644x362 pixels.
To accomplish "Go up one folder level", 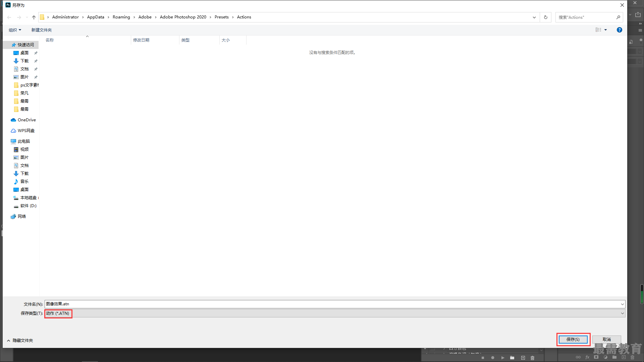I will (34, 17).
